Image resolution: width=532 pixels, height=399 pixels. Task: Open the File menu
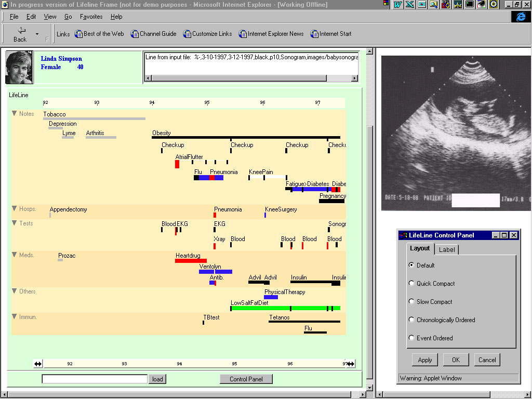click(x=14, y=17)
